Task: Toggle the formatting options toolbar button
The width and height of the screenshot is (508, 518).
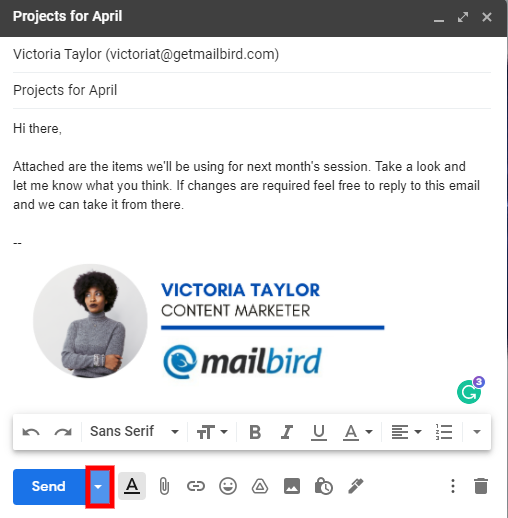Action: point(132,486)
